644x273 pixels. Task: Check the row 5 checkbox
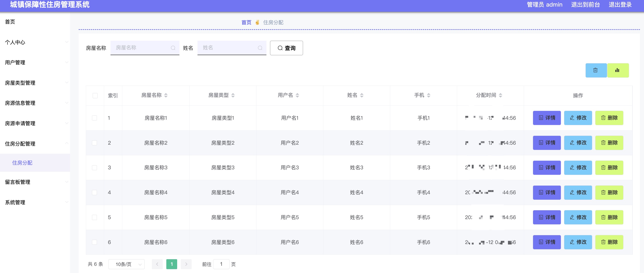tap(94, 217)
